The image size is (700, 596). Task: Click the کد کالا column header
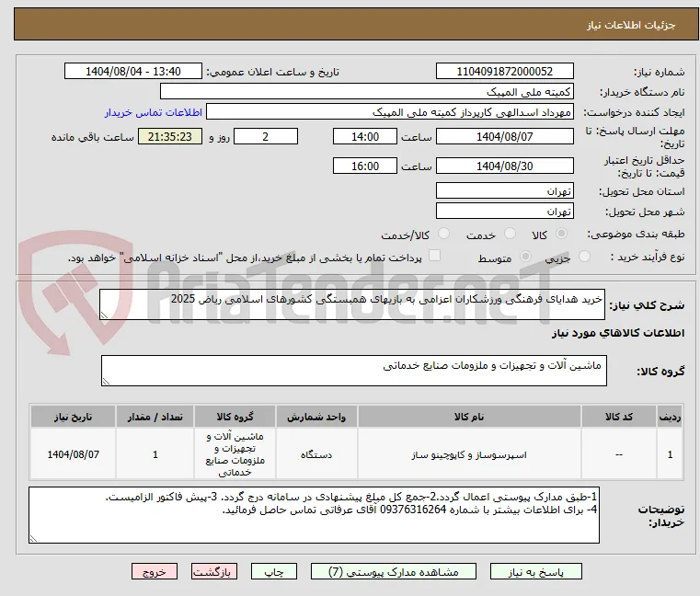pos(619,417)
